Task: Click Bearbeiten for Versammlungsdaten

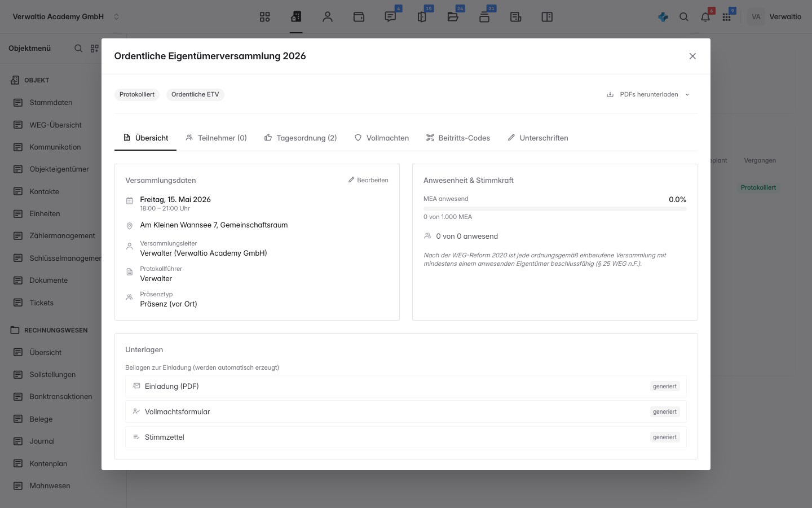Action: [368, 180]
